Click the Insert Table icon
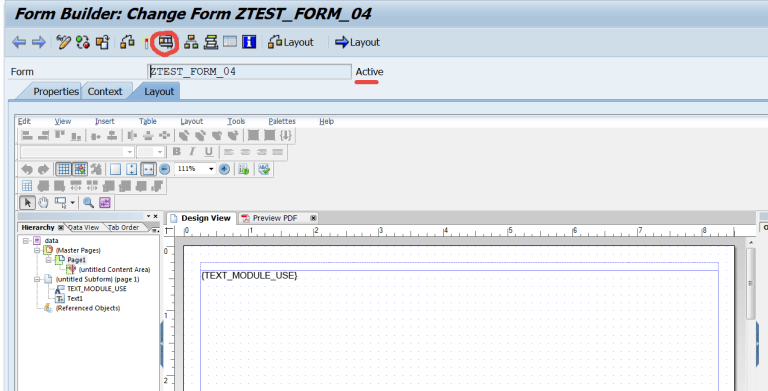The image size is (768, 391). pos(27,186)
